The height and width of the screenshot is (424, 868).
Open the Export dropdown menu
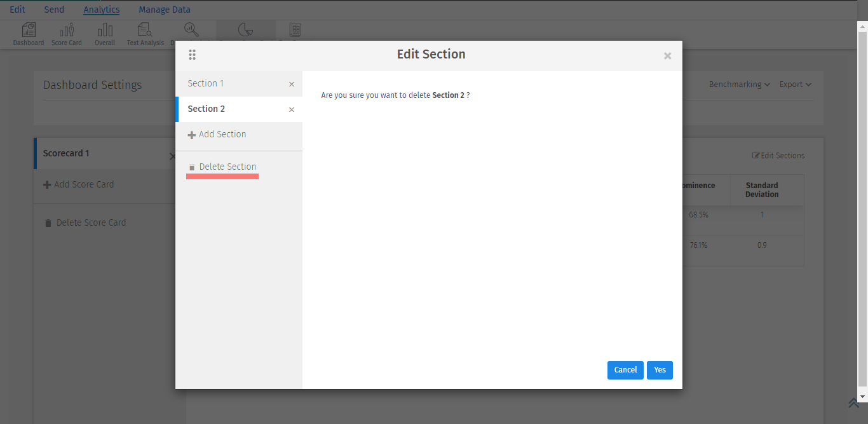tap(795, 84)
